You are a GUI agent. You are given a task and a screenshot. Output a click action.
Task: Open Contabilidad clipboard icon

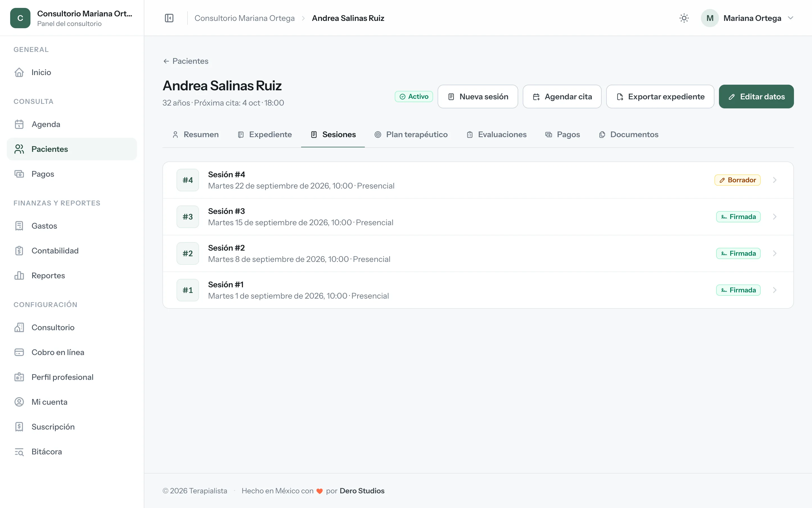tap(19, 251)
